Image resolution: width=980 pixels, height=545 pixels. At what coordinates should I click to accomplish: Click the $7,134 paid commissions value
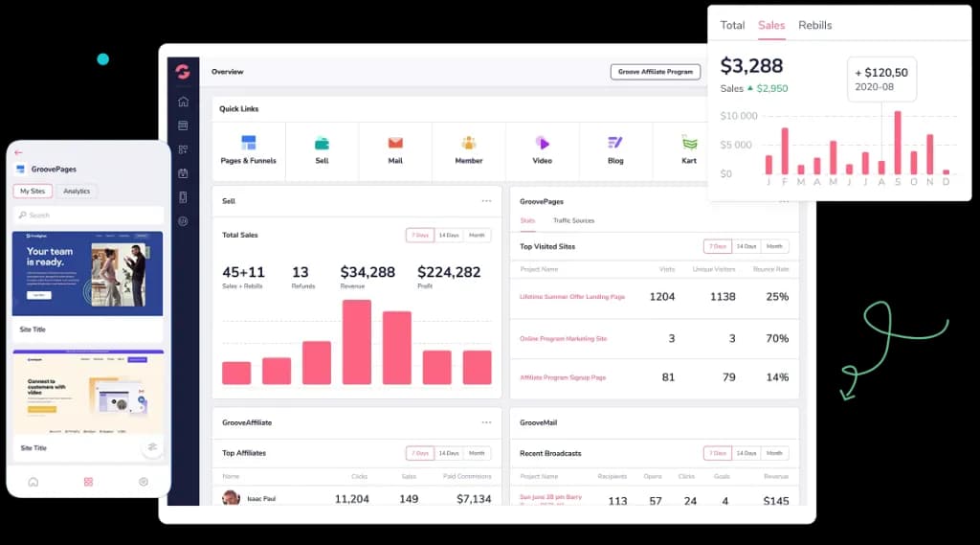pos(474,499)
